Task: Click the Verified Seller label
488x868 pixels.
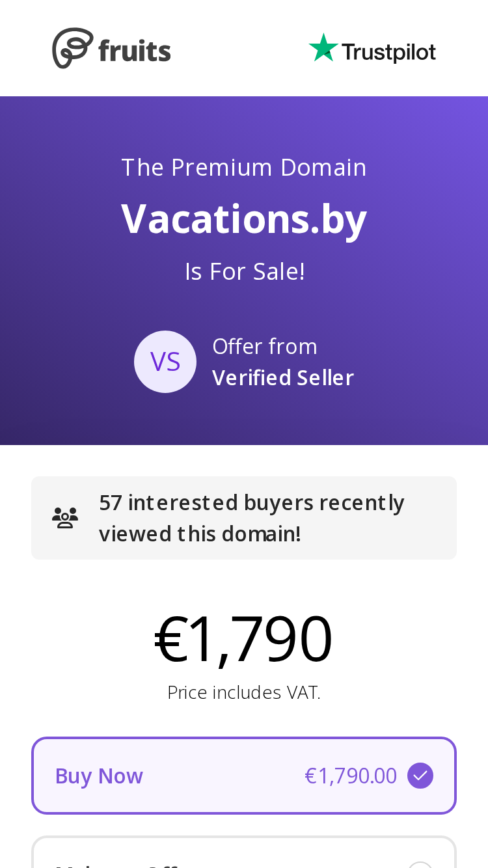Action: click(x=283, y=377)
